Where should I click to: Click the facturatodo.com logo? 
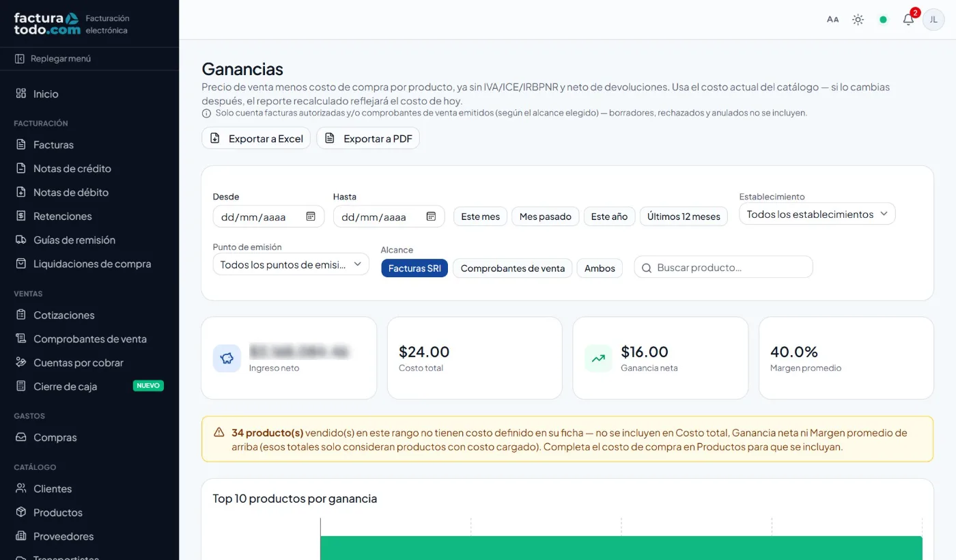point(46,24)
